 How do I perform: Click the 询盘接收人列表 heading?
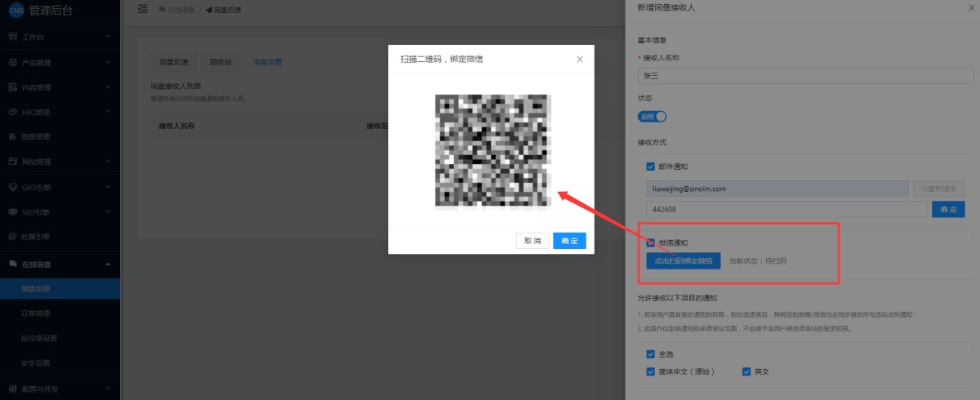(176, 86)
